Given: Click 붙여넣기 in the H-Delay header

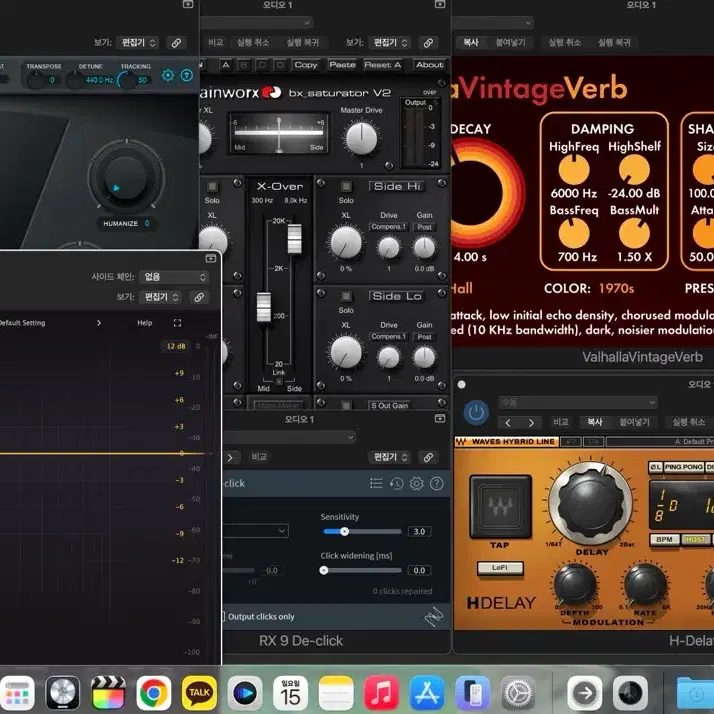Looking at the screenshot, I should (x=634, y=422).
